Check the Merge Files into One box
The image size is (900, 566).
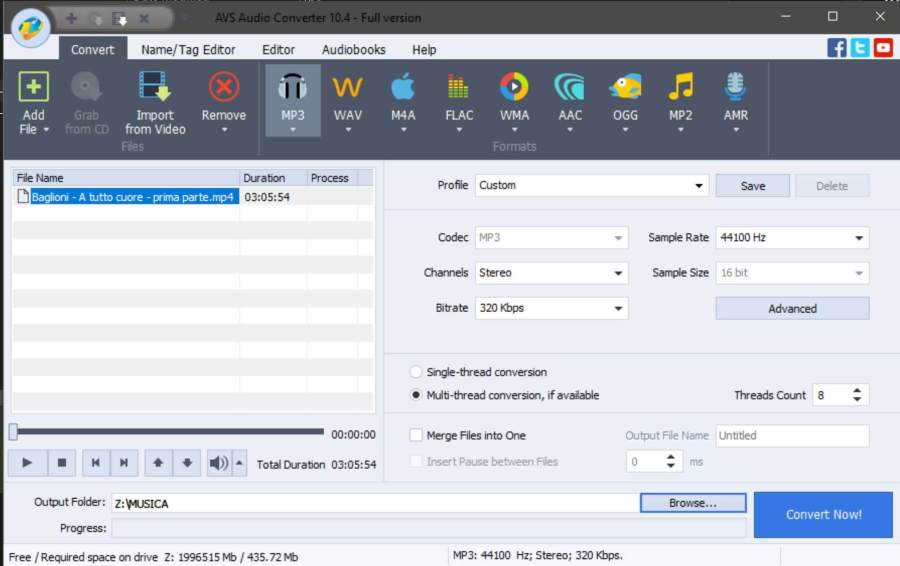click(x=416, y=436)
